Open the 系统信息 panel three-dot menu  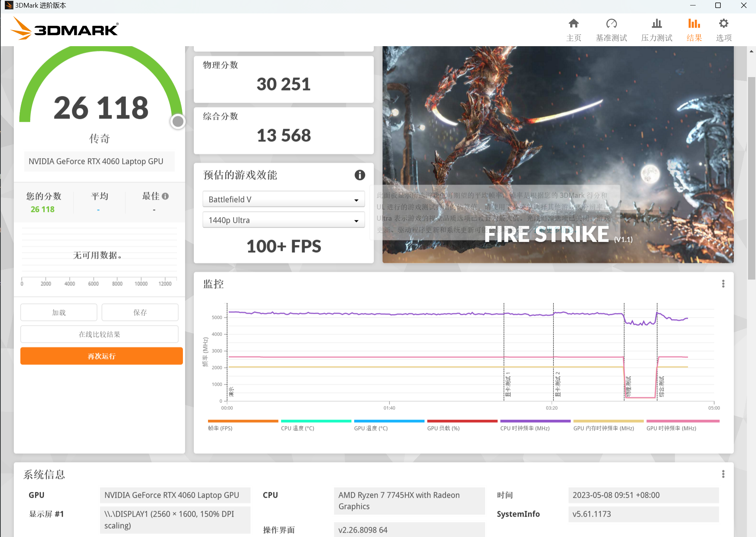pyautogui.click(x=723, y=474)
